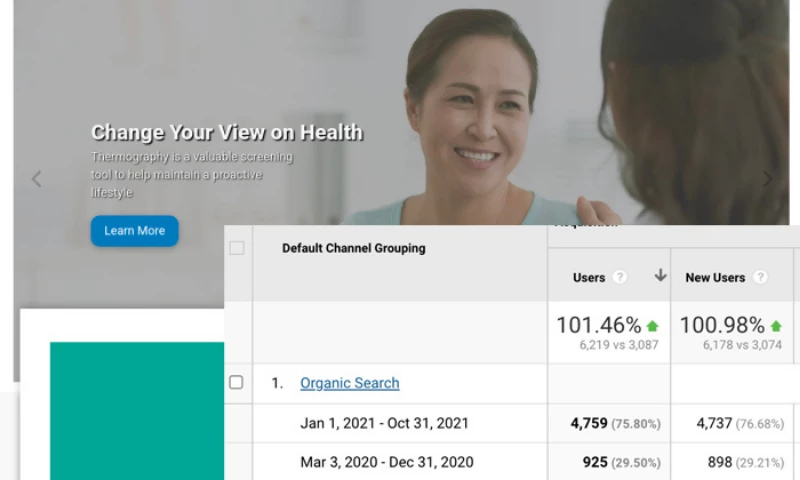Click the previous slide arrow on carousel
800x480 pixels.
point(37,179)
